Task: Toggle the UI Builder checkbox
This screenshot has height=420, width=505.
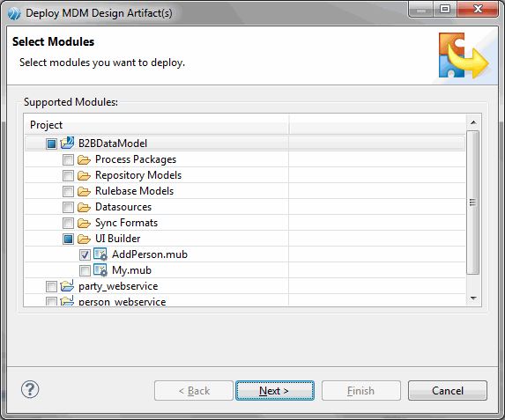Action: click(68, 239)
